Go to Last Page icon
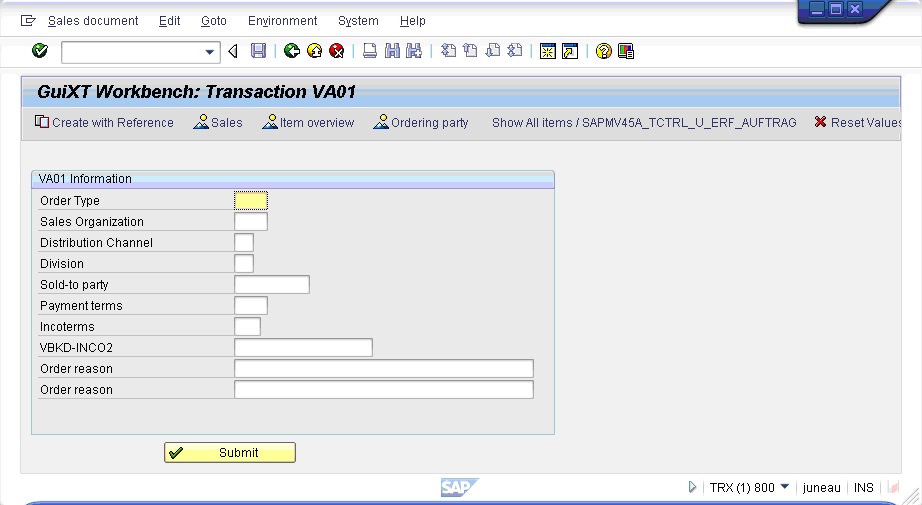This screenshot has width=922, height=505. pyautogui.click(x=515, y=51)
